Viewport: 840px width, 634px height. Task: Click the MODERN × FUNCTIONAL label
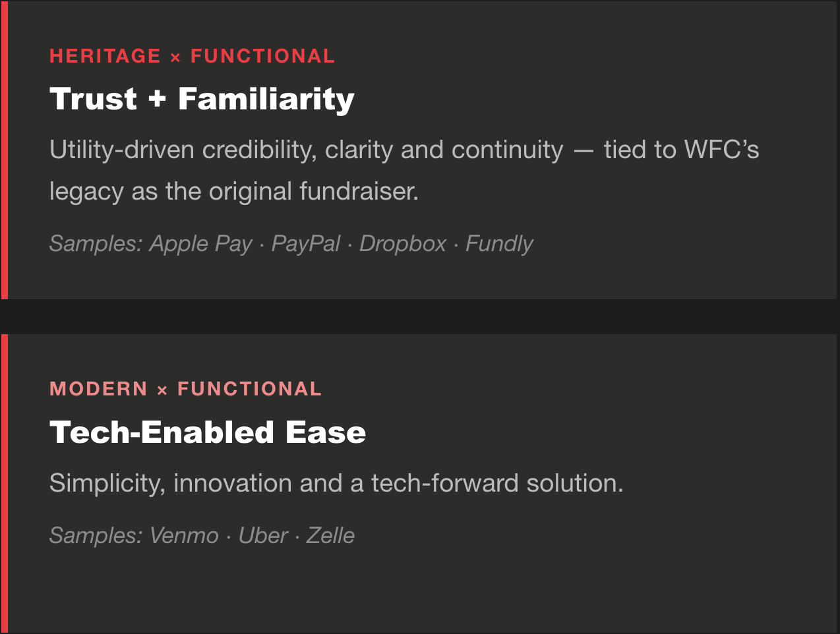coord(186,389)
